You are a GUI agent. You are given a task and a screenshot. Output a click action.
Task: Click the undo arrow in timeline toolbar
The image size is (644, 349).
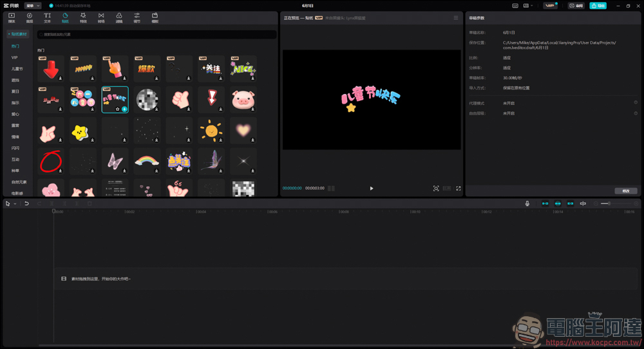pos(26,203)
